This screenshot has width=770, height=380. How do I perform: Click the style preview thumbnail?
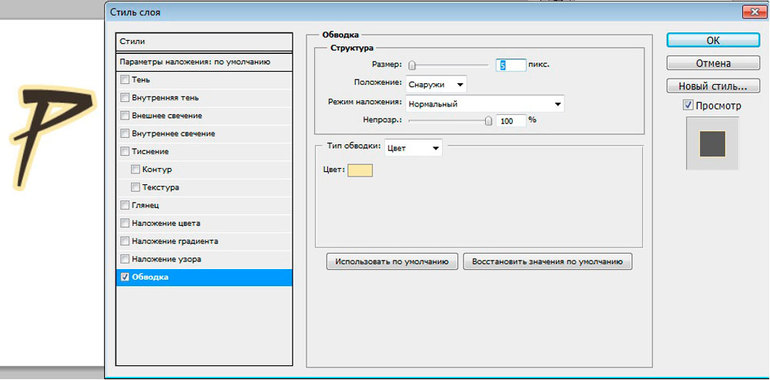pos(712,144)
